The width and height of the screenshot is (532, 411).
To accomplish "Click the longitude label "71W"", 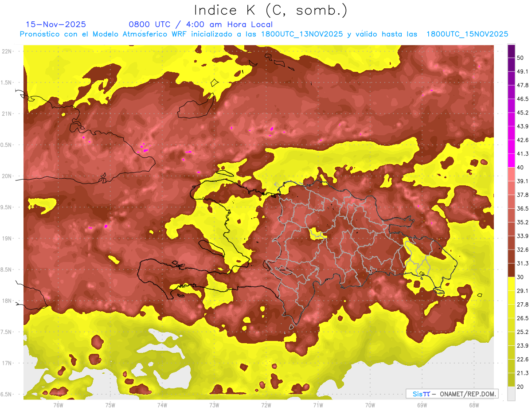I will (318, 405).
